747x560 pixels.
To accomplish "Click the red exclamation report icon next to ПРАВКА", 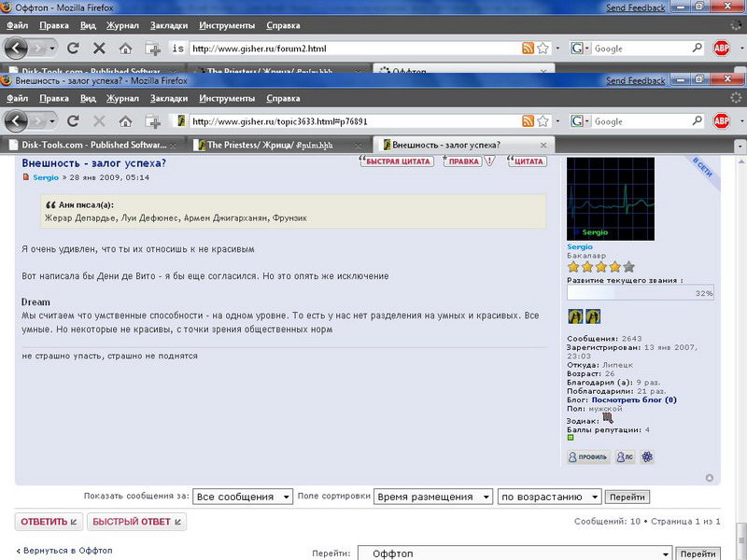I will click(489, 161).
